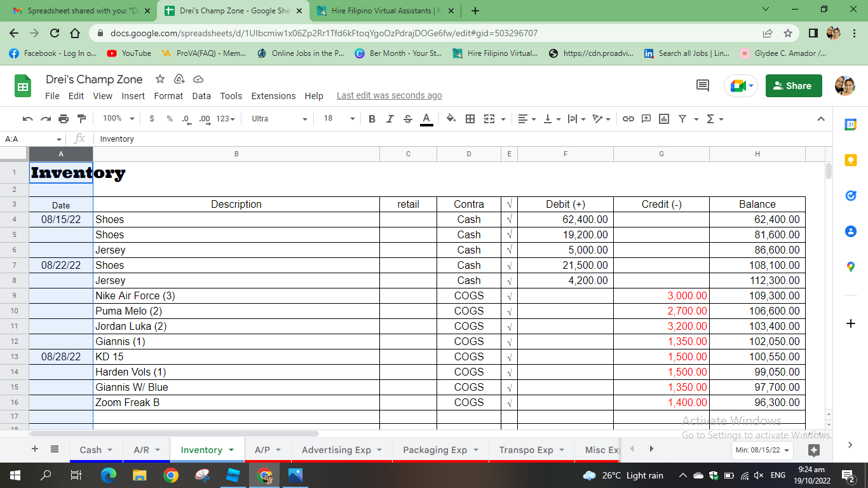Open Google Keep in the side panel

pos(851,161)
